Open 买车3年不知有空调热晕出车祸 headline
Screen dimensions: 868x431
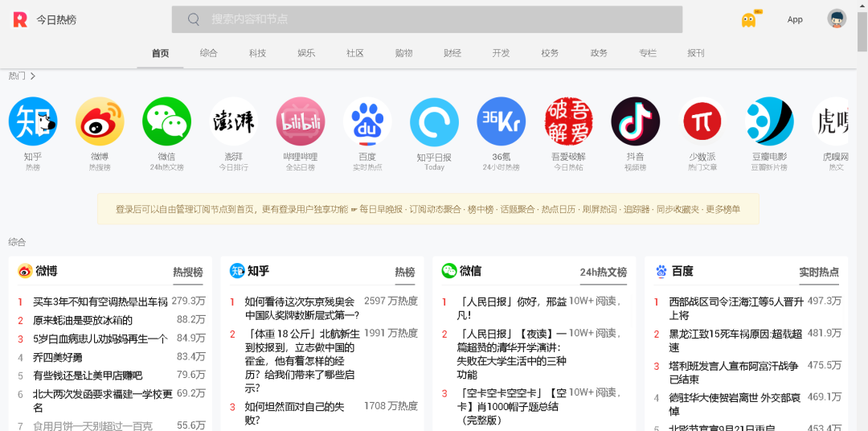100,302
